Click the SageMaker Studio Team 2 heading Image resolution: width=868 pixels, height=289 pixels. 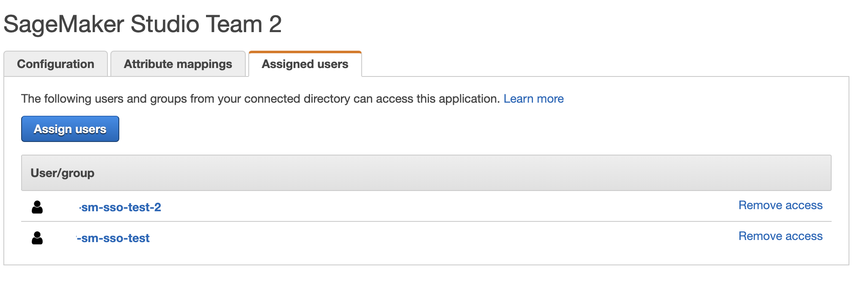143,24
